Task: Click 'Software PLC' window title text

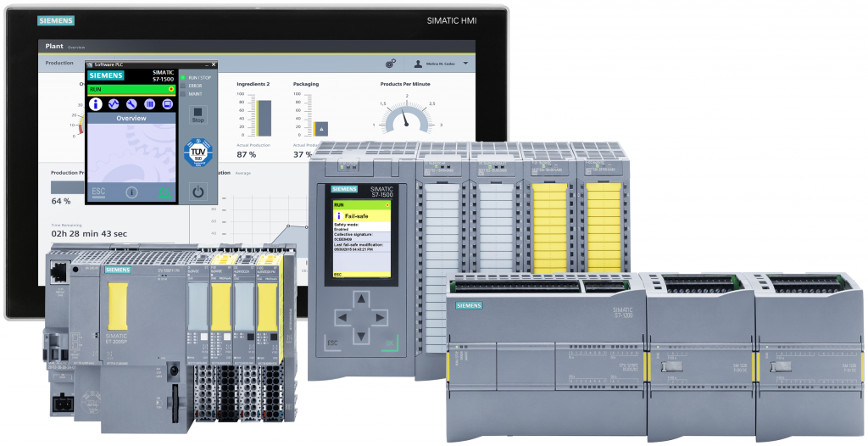Action: (108, 64)
